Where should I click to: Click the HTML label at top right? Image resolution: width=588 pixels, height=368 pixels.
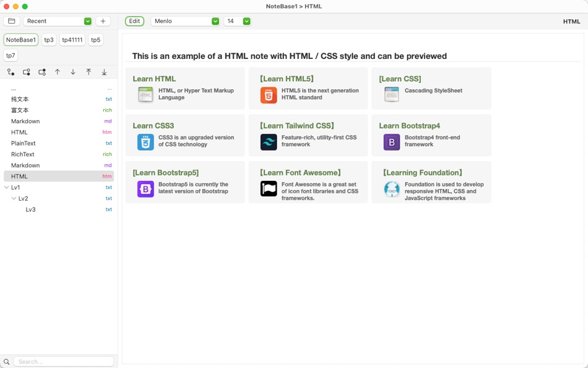coord(571,22)
